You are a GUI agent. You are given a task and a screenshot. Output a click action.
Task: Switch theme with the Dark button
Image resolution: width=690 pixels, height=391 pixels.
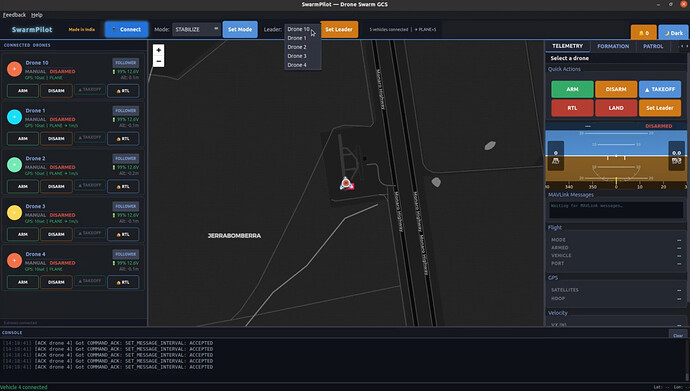pos(673,33)
